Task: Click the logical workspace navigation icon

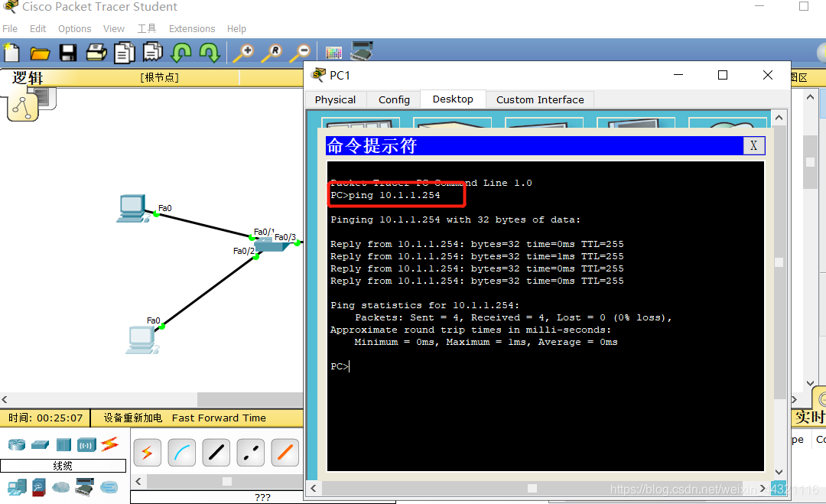Action: (x=23, y=107)
